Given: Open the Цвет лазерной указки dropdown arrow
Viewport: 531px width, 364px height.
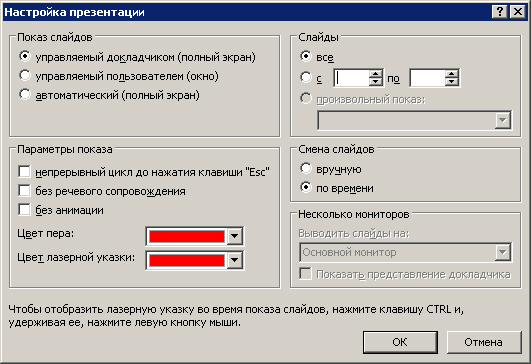Looking at the screenshot, I should pos(234,260).
